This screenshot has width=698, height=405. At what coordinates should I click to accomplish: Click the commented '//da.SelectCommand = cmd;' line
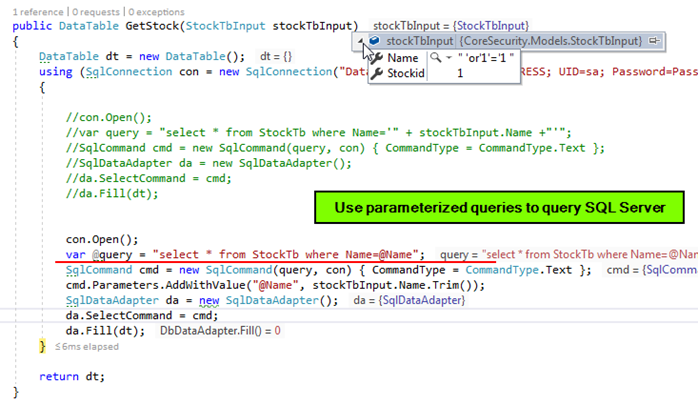tap(149, 178)
